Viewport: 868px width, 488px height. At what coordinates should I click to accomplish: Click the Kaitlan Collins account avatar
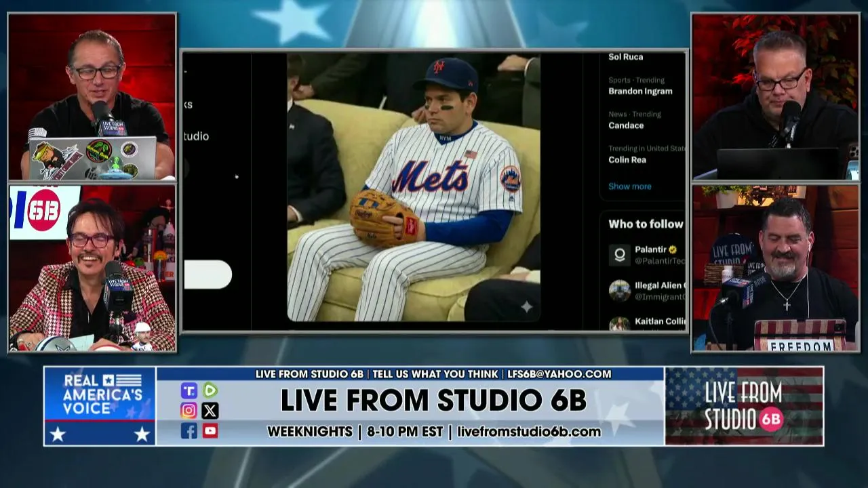(619, 323)
